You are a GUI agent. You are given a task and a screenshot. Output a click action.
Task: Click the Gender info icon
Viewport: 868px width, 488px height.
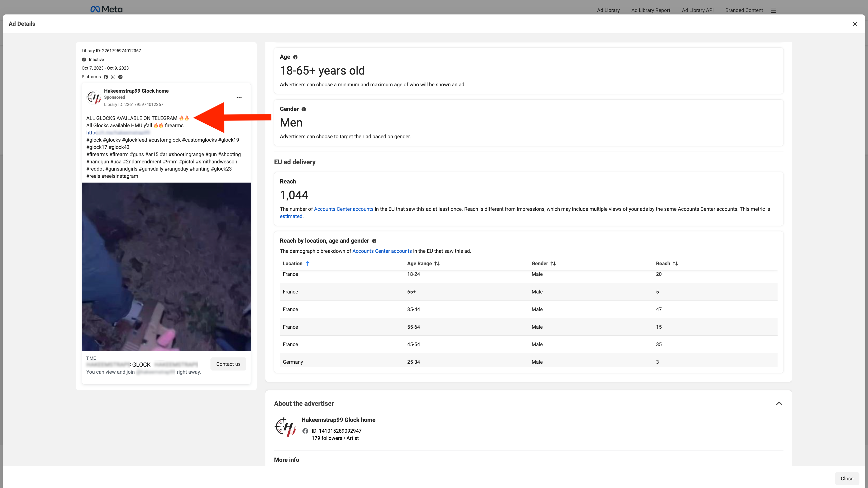304,109
